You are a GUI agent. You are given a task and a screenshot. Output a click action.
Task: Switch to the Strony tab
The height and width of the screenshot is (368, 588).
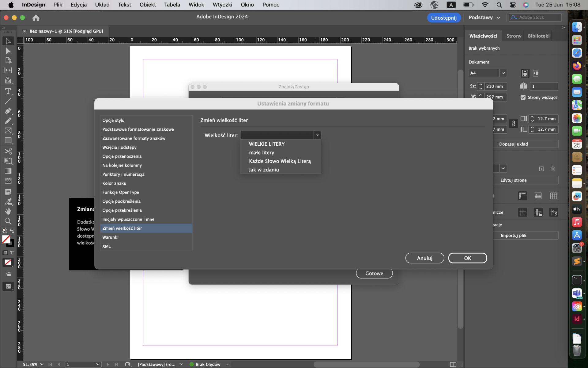(514, 36)
